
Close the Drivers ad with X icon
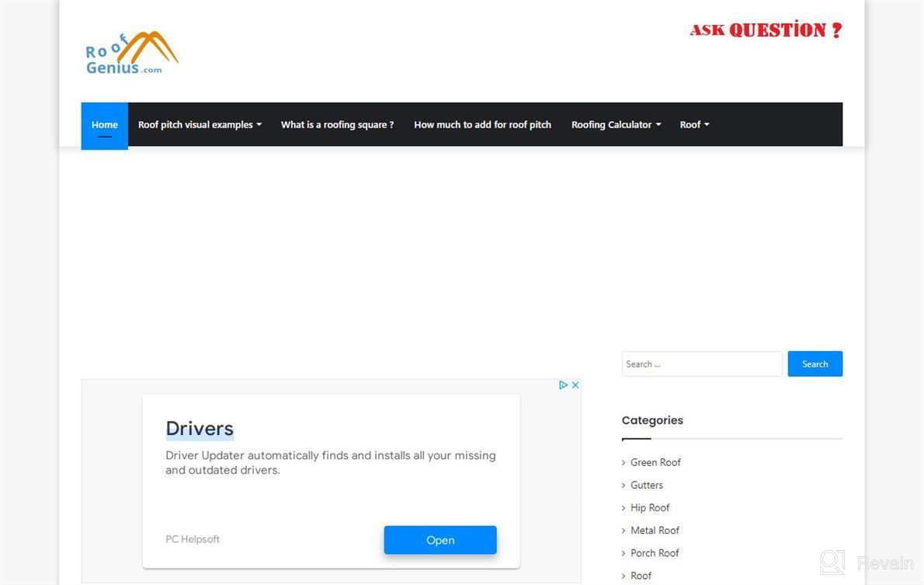click(x=575, y=385)
